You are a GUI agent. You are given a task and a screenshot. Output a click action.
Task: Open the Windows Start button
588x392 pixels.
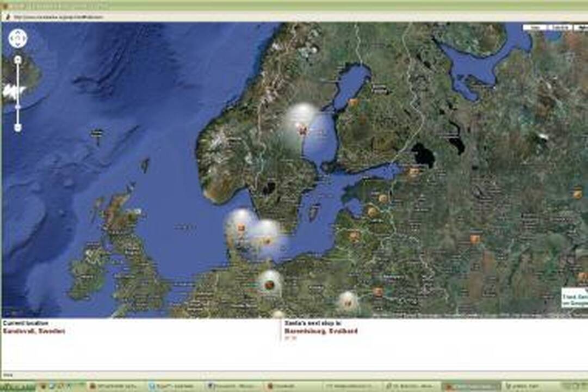pyautogui.click(x=17, y=387)
